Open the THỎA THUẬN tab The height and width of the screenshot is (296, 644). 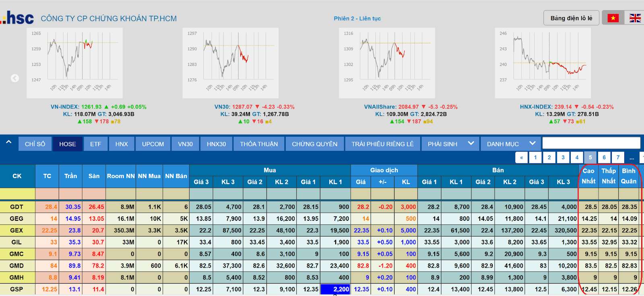(259, 144)
